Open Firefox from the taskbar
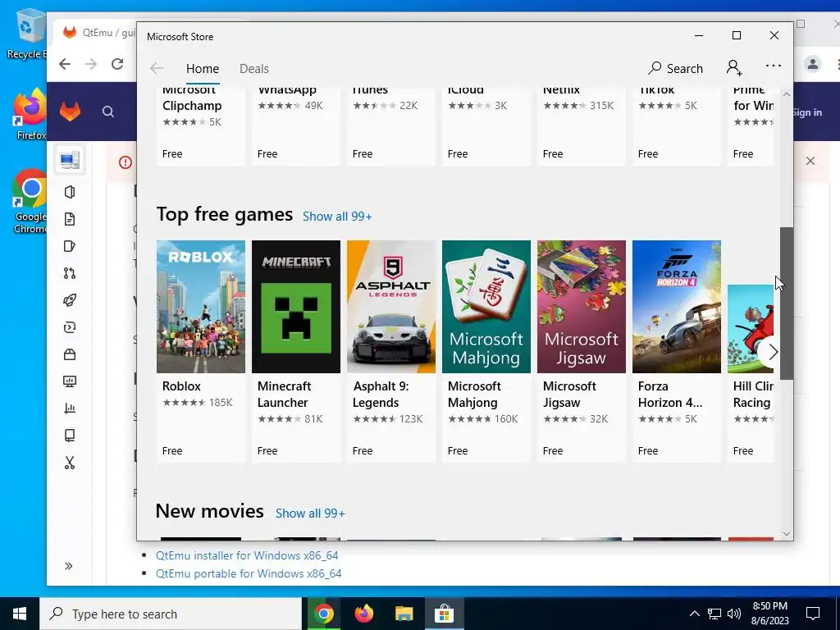The height and width of the screenshot is (630, 840). 363,614
